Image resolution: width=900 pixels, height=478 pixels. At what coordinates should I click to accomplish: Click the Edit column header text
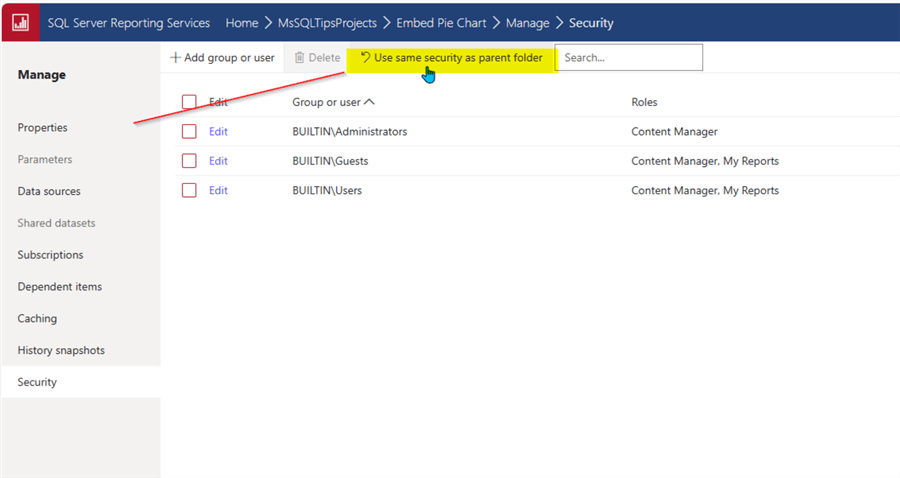[x=218, y=102]
